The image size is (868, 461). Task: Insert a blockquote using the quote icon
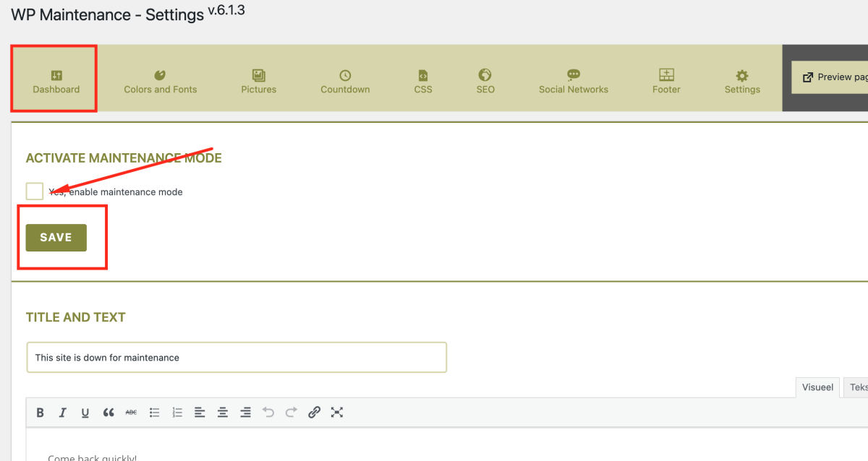[x=109, y=413]
